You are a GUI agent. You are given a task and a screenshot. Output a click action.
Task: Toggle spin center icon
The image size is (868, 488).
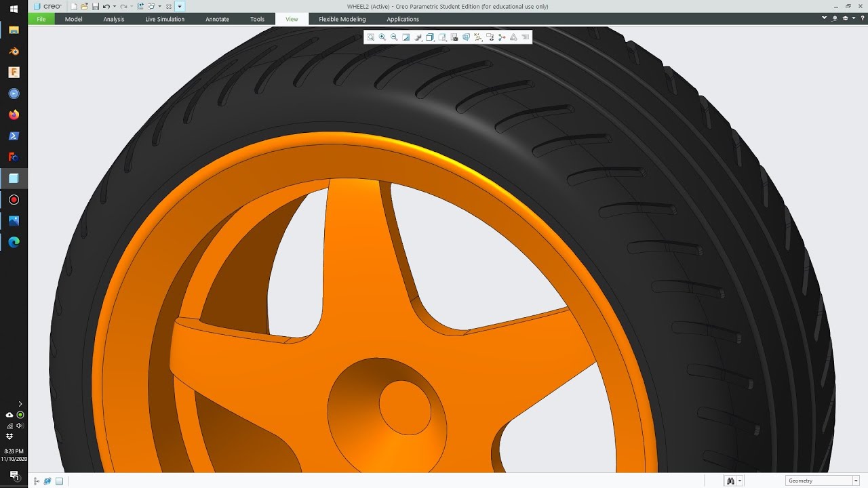[502, 37]
